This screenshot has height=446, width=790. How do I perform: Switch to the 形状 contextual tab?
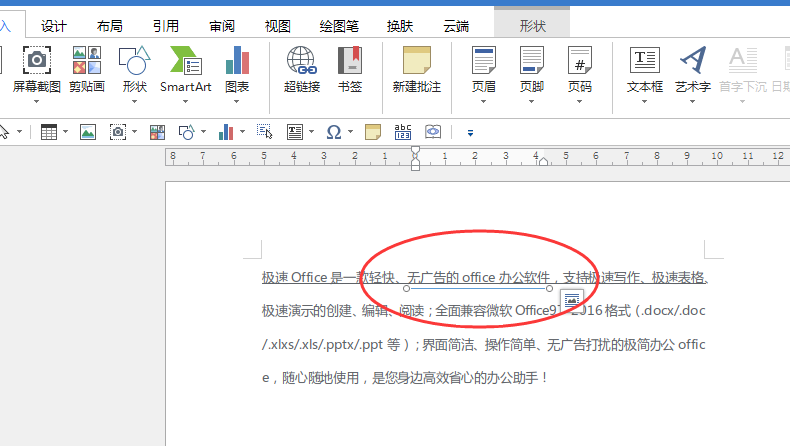tap(533, 26)
